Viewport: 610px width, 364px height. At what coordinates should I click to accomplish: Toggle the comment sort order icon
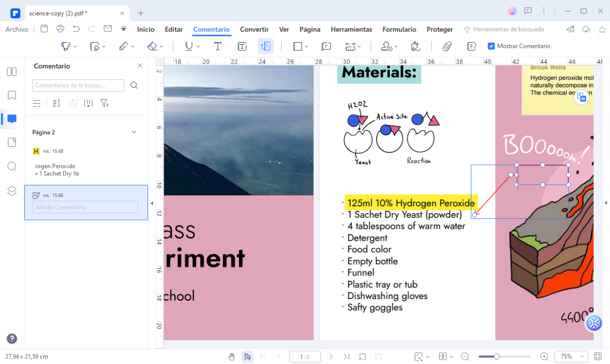56,103
